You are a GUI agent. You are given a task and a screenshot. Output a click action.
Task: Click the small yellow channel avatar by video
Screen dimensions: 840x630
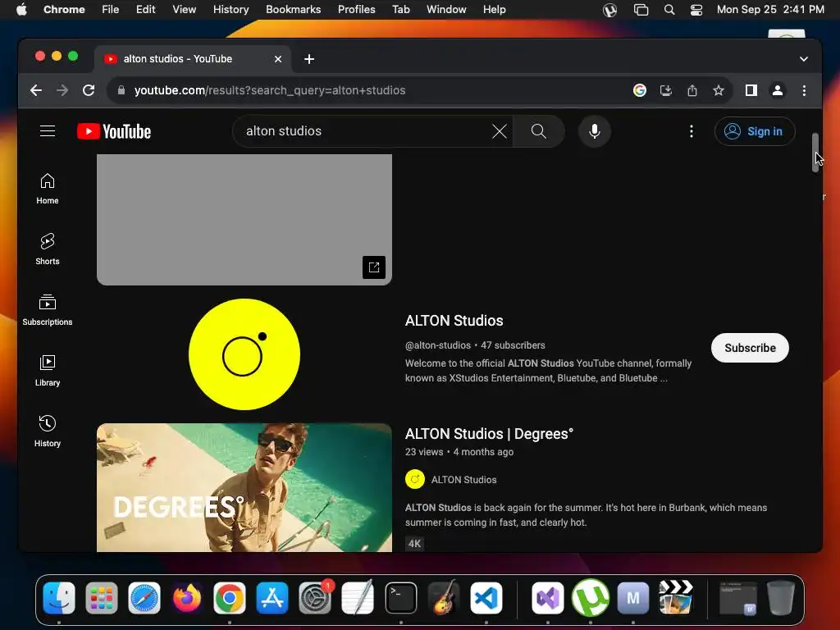click(414, 479)
